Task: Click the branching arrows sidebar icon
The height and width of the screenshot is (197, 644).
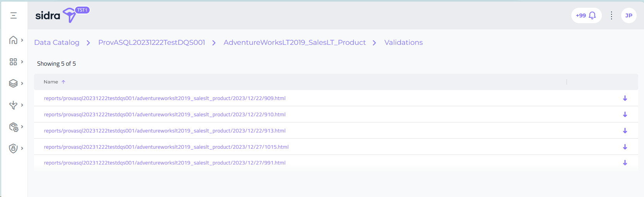Action: tap(13, 105)
